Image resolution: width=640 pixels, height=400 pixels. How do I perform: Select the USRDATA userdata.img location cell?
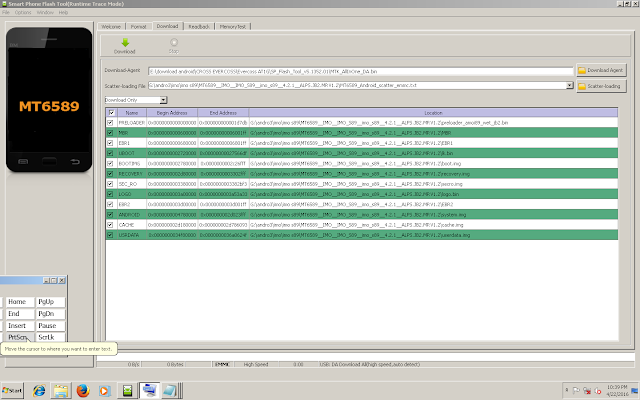point(433,235)
